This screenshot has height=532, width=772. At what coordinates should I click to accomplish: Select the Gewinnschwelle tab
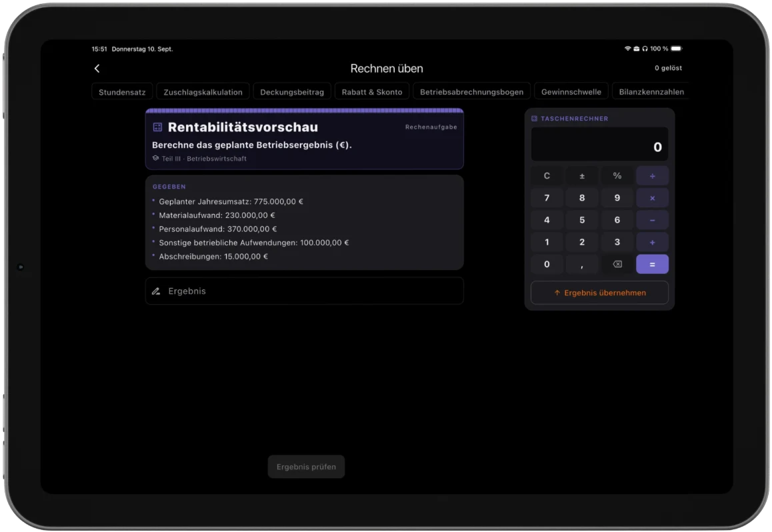pos(571,92)
